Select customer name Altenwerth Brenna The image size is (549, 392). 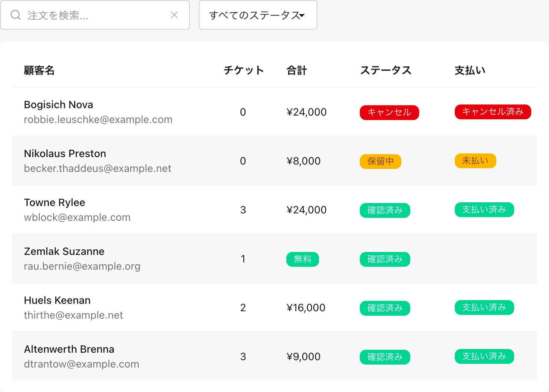tap(69, 349)
